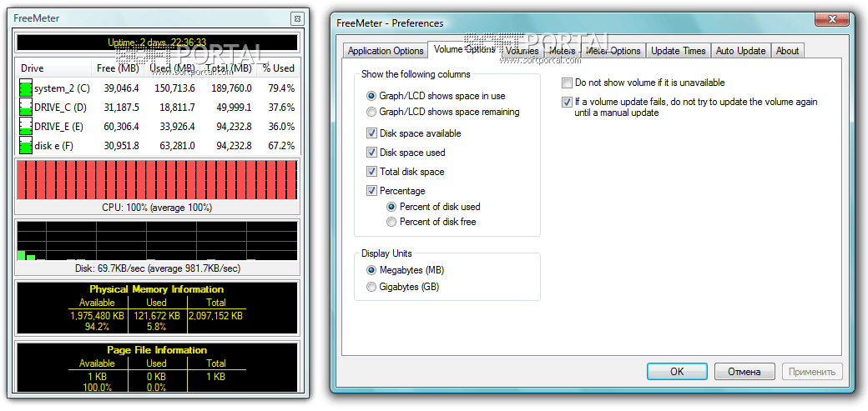Enable Do not show volume if unavailable
Screen dimensions: 868x411
coord(567,83)
